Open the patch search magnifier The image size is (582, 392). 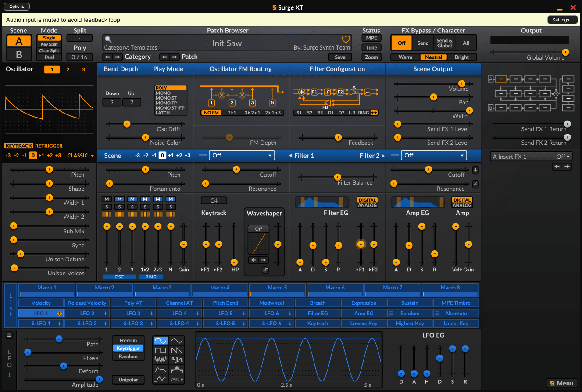pos(108,39)
